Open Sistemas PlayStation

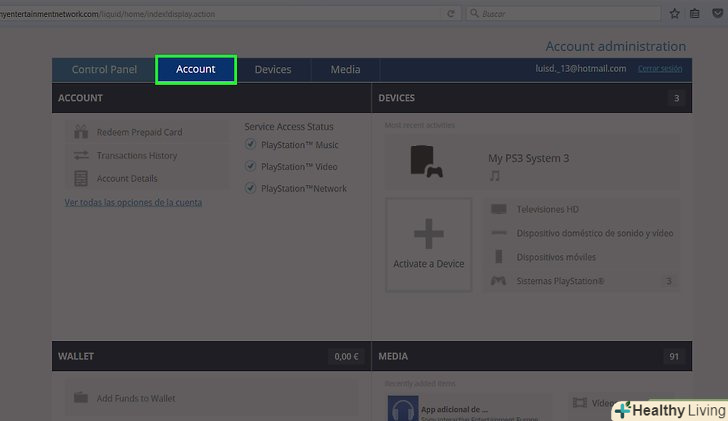(x=560, y=281)
